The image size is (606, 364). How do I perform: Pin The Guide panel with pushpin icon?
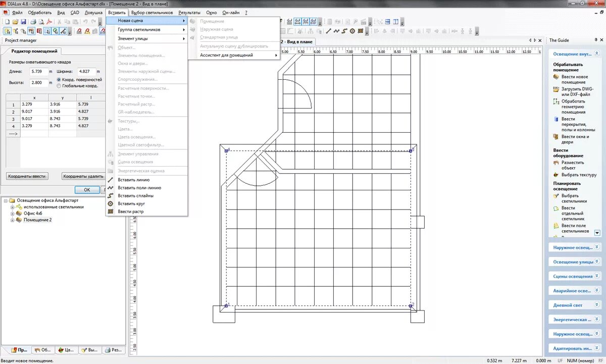pos(596,40)
